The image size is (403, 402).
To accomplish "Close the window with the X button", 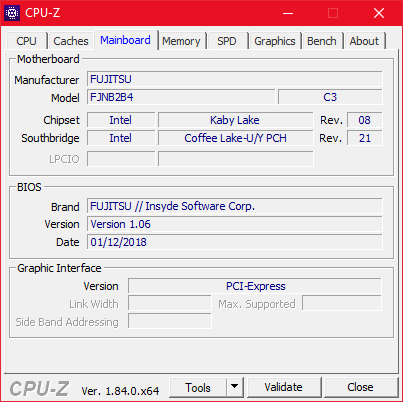I will tap(379, 13).
